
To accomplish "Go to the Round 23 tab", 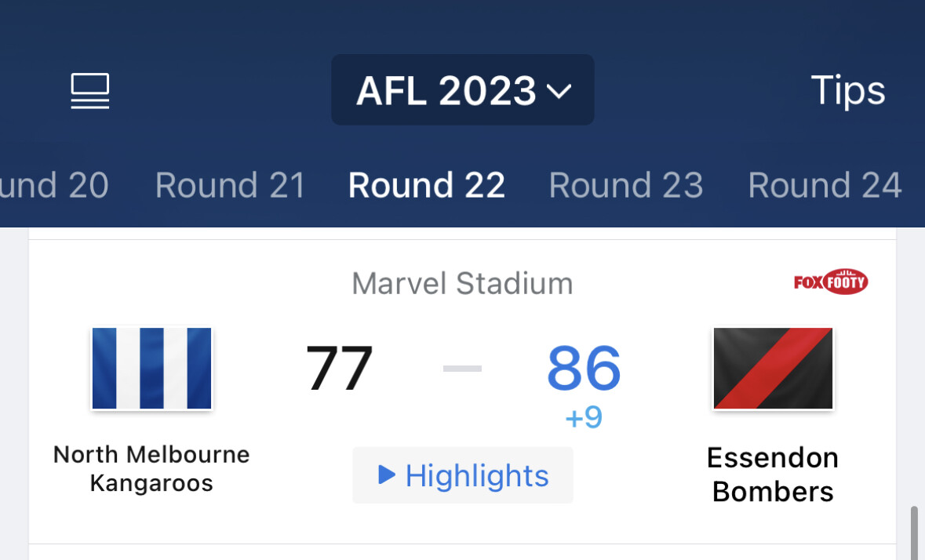I will tap(626, 185).
